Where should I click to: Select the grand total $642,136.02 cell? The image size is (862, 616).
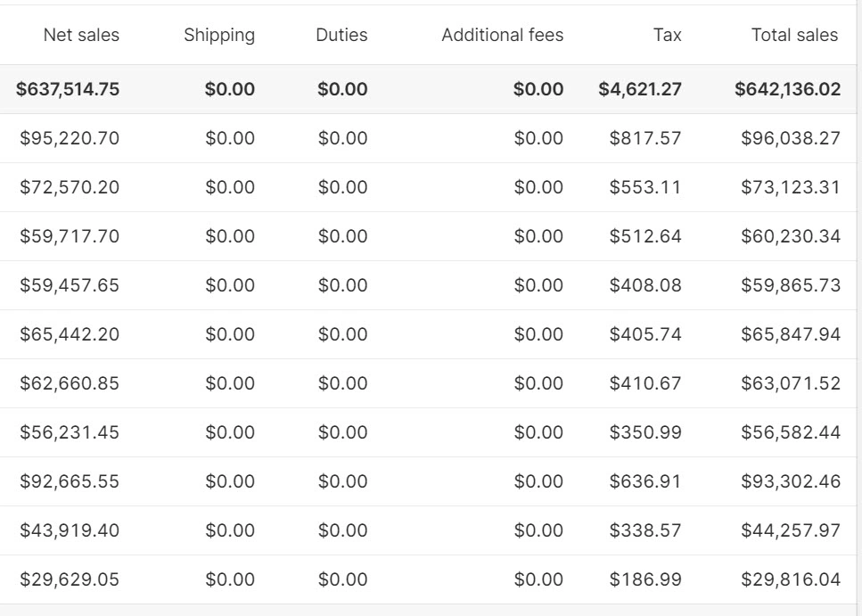click(787, 89)
